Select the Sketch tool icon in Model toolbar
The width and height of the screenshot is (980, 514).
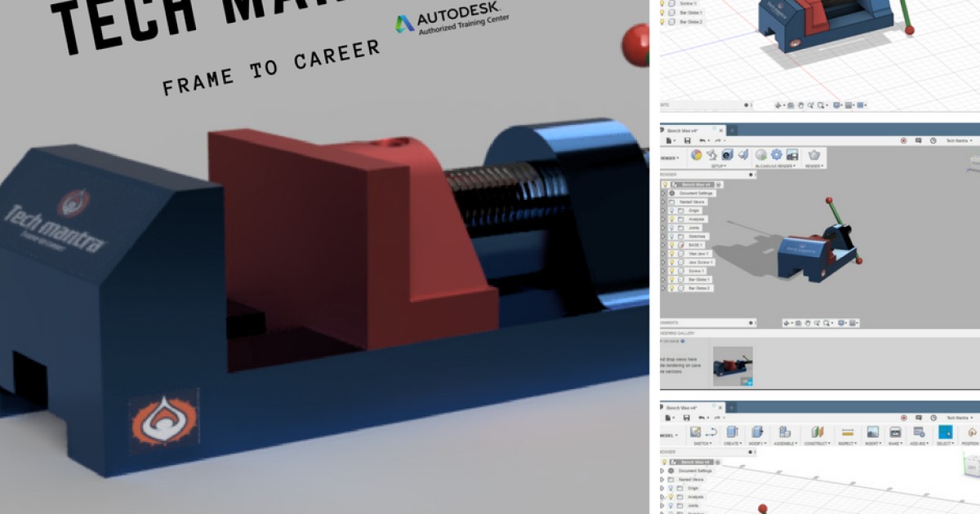click(695, 432)
